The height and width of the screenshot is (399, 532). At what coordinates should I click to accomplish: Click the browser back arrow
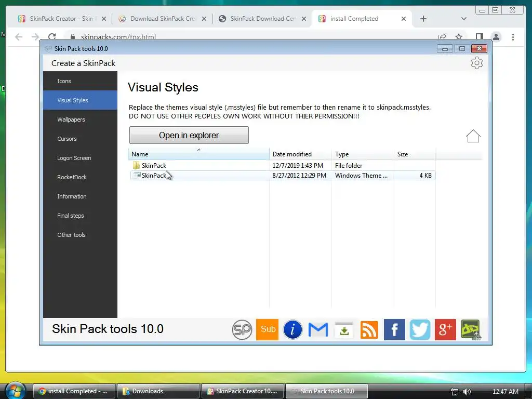click(x=19, y=37)
